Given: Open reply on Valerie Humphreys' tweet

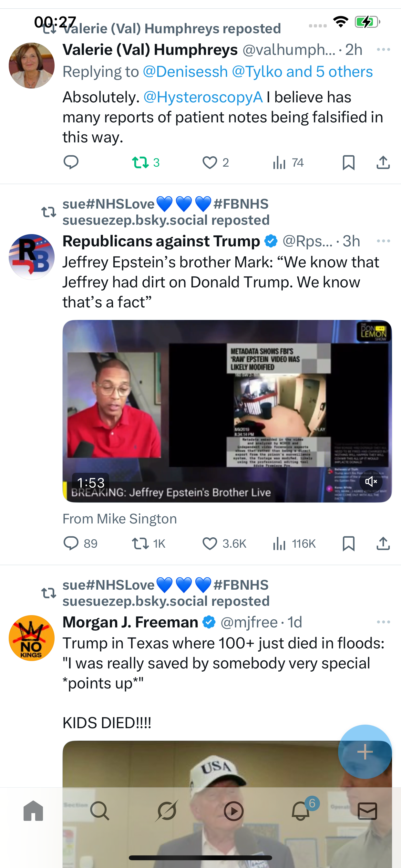Looking at the screenshot, I should click(x=71, y=162).
